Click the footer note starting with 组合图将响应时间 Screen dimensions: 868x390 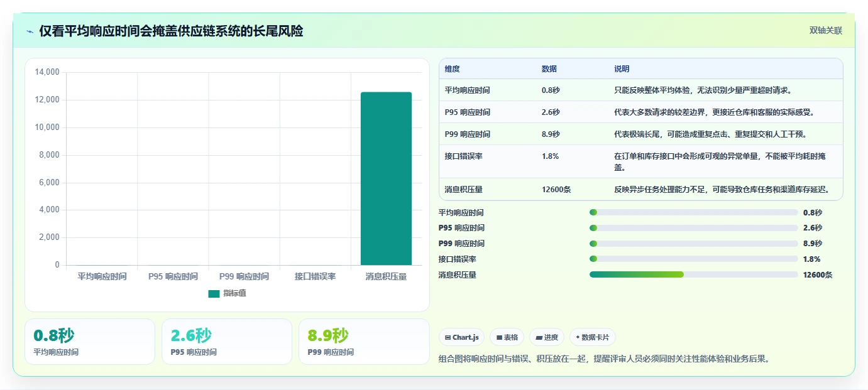pos(603,359)
